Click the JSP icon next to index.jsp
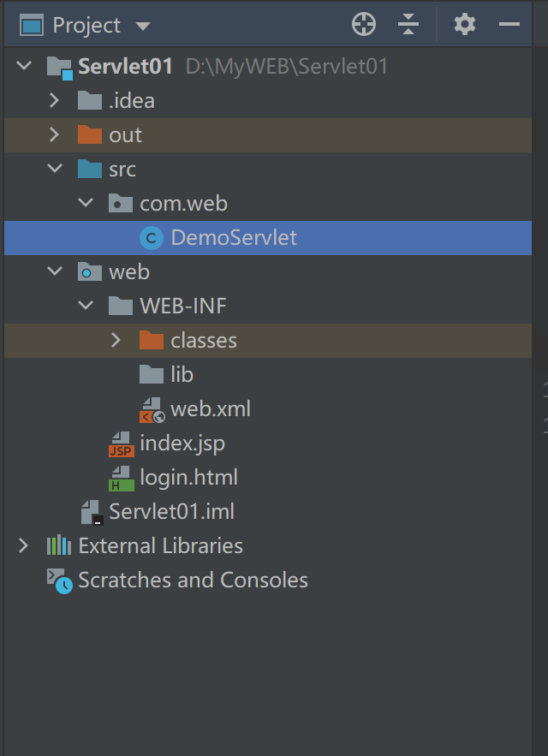The width and height of the screenshot is (548, 756). click(x=121, y=443)
